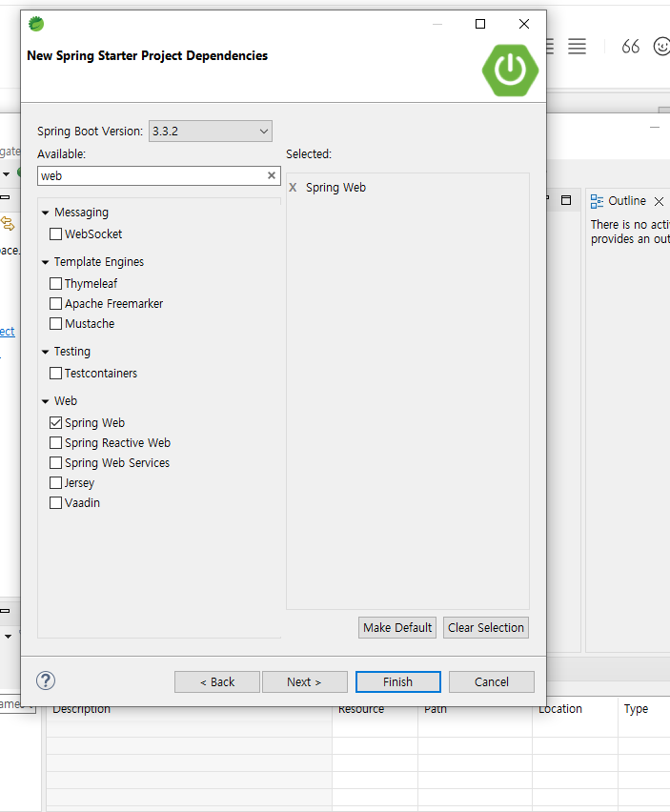Proceed with the Next button

click(x=304, y=682)
